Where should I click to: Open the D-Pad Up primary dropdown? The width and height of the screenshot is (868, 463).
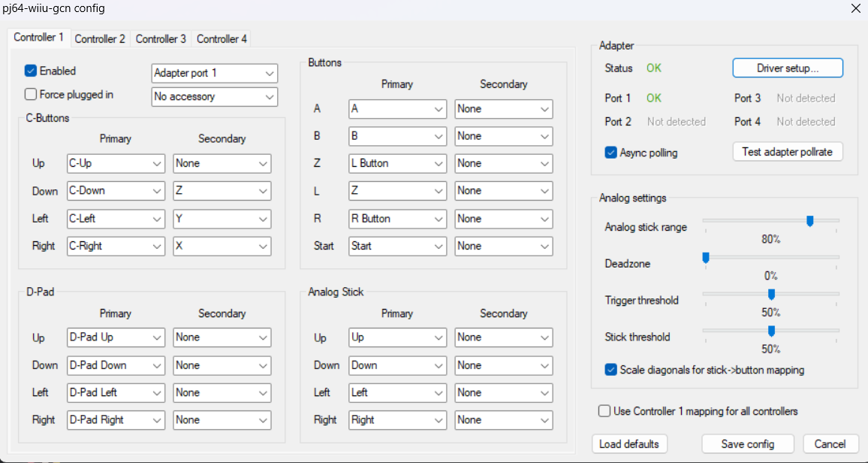point(116,337)
